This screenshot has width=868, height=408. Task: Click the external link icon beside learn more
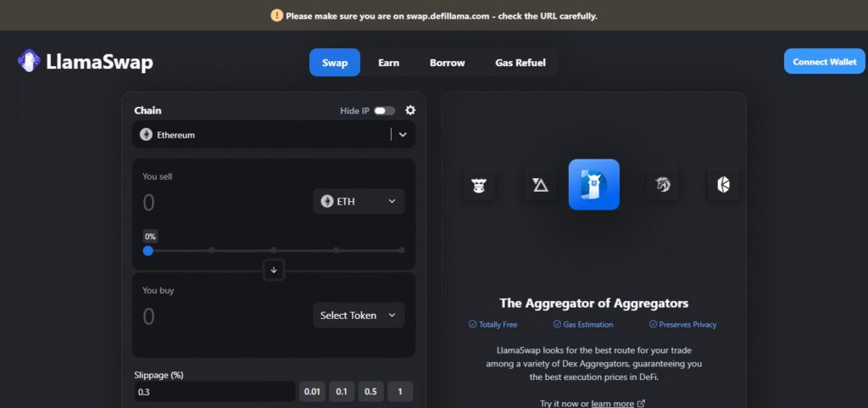(641, 404)
